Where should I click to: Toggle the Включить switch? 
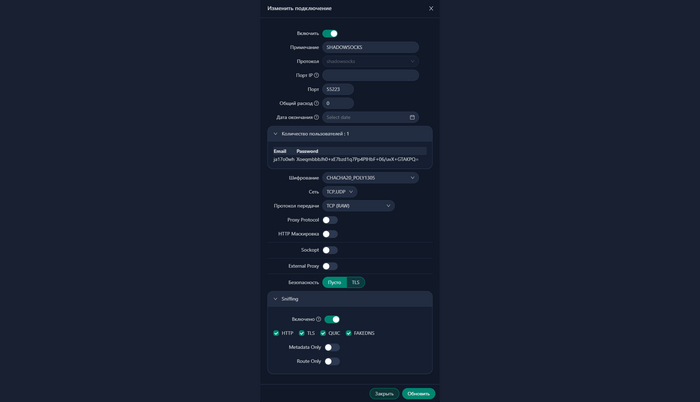330,34
